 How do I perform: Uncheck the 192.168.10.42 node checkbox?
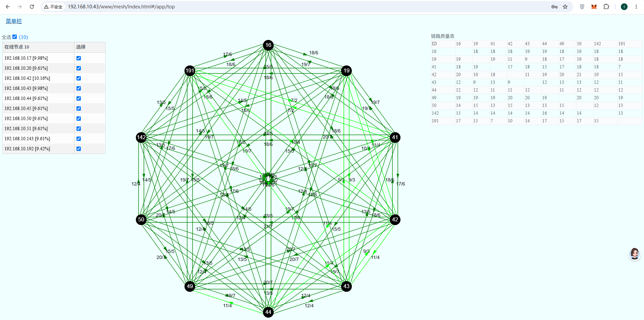coord(78,78)
